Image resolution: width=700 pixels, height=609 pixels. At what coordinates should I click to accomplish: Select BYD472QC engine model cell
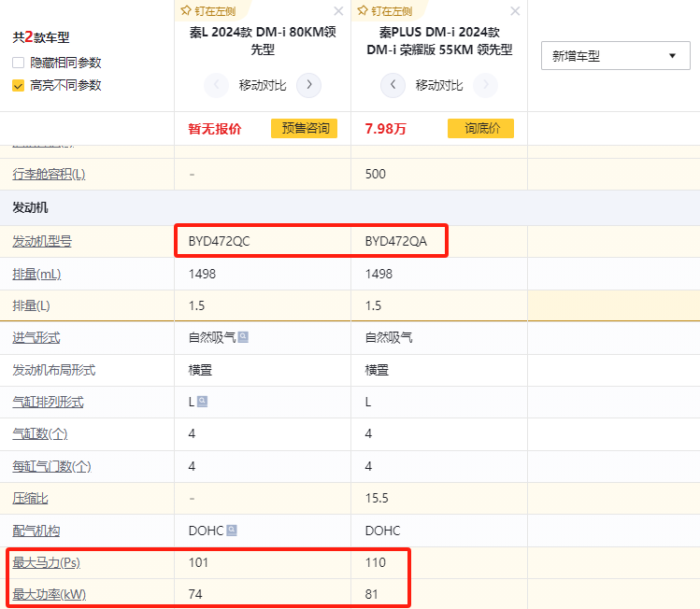click(263, 241)
